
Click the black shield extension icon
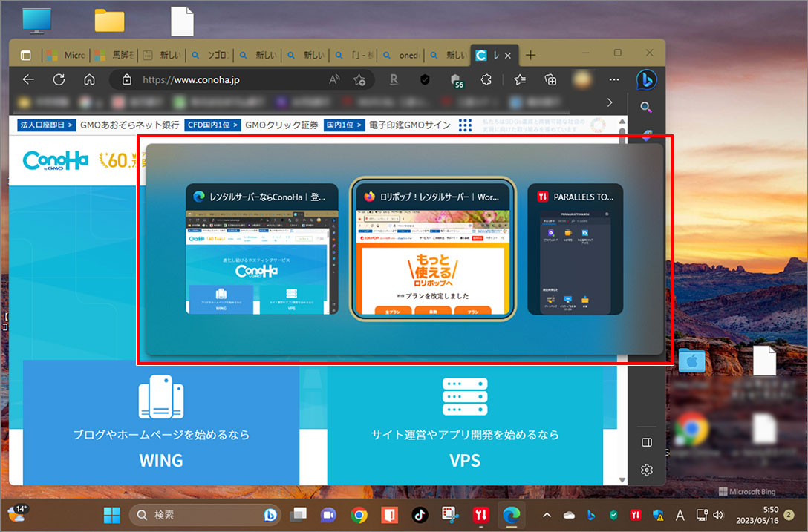(x=425, y=80)
